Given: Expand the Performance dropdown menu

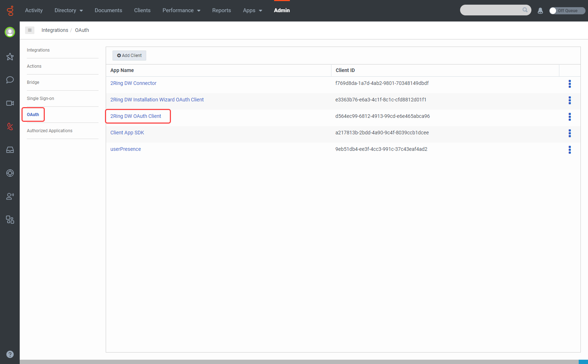Looking at the screenshot, I should point(181,10).
